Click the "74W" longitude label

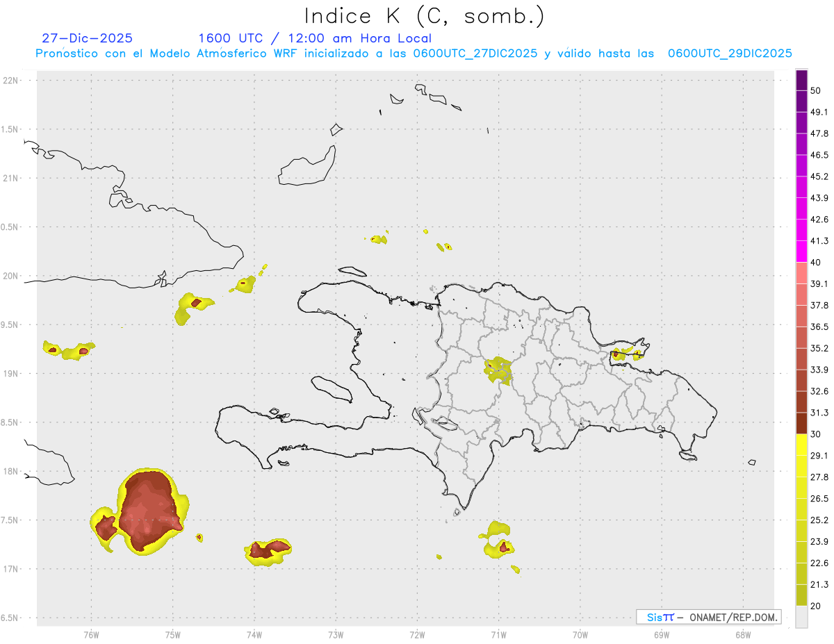(254, 634)
